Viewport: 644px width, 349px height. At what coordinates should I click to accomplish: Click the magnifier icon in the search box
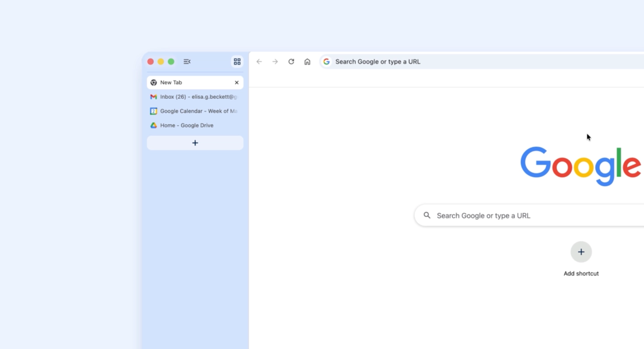click(427, 215)
